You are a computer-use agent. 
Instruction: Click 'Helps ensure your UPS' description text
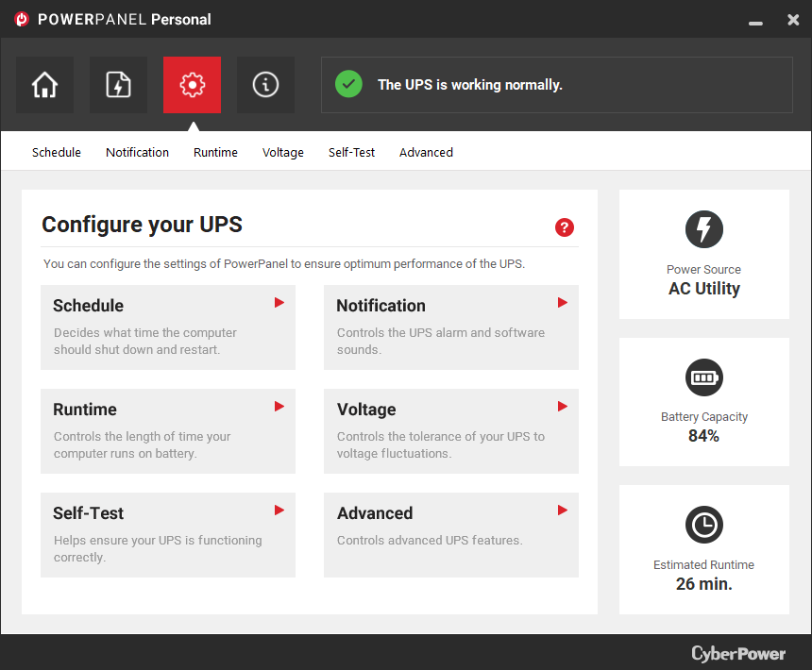point(158,548)
